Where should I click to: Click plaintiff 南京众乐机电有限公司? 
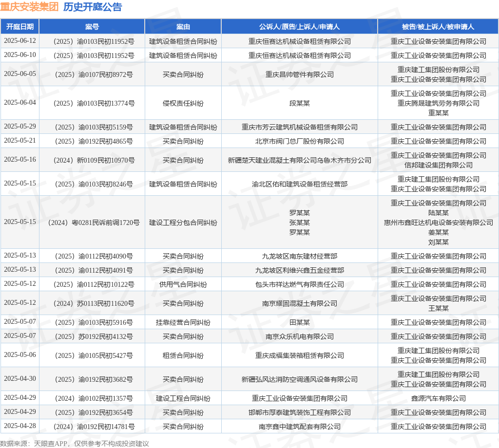300,336
